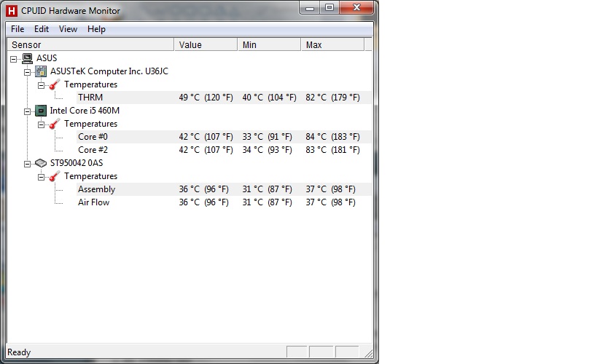Click the Value column header

click(x=206, y=44)
